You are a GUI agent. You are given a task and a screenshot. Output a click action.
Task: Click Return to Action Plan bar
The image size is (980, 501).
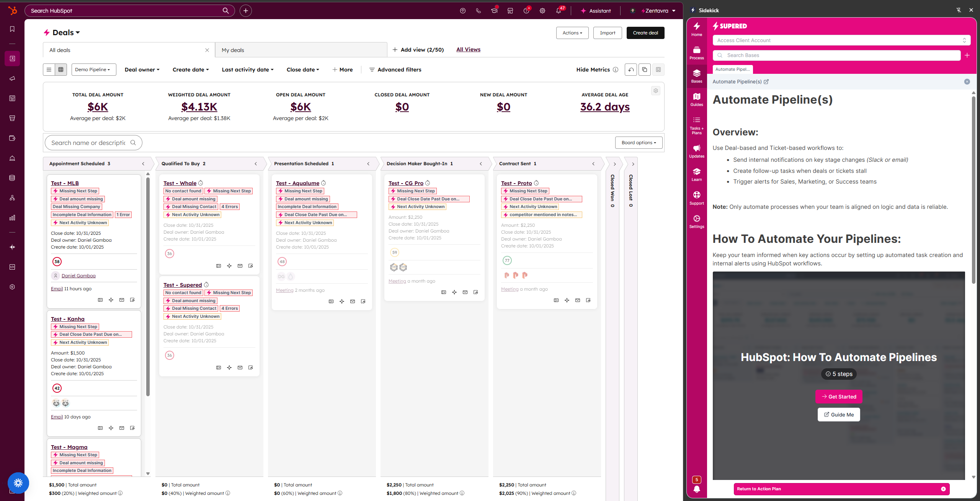coord(841,489)
